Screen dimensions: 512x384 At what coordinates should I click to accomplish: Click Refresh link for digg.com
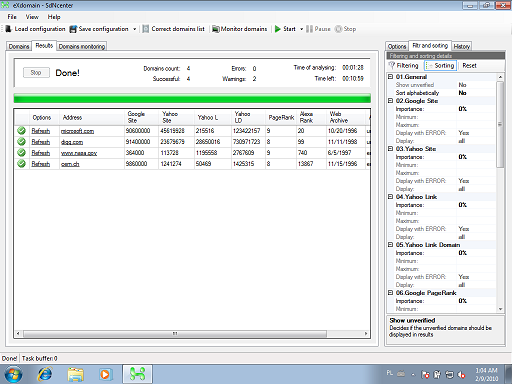pyautogui.click(x=41, y=142)
